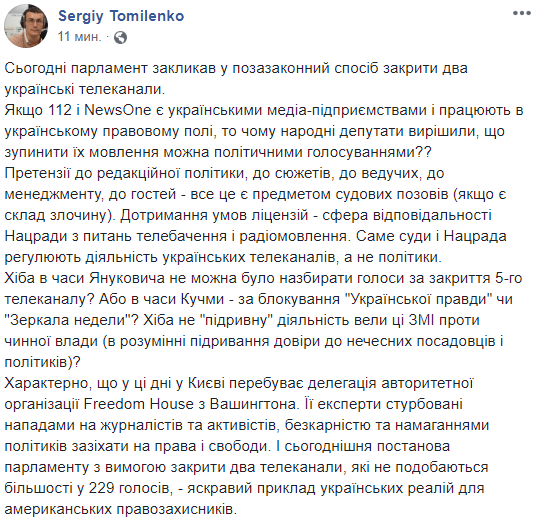Viewport: 537px width, 521px height.
Task: Open Sergiy Tomilenko's profile picture
Action: [x=26, y=26]
